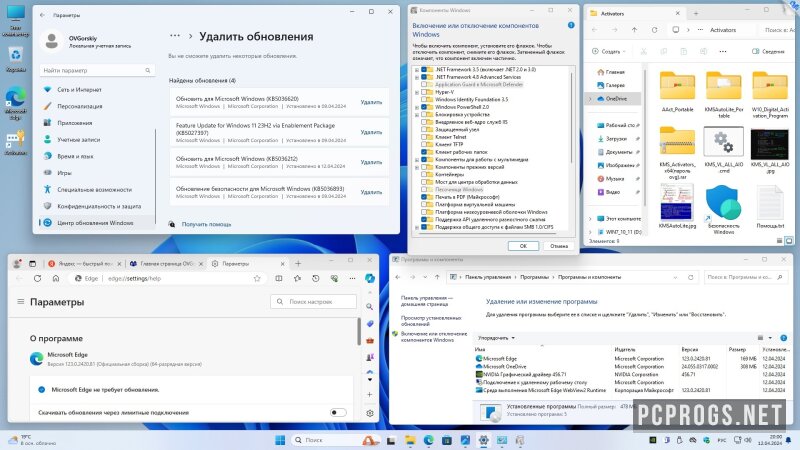Click the Поиск настроек field in Edge
Image resolution: width=800 pixels, height=450 pixels.
point(313,302)
